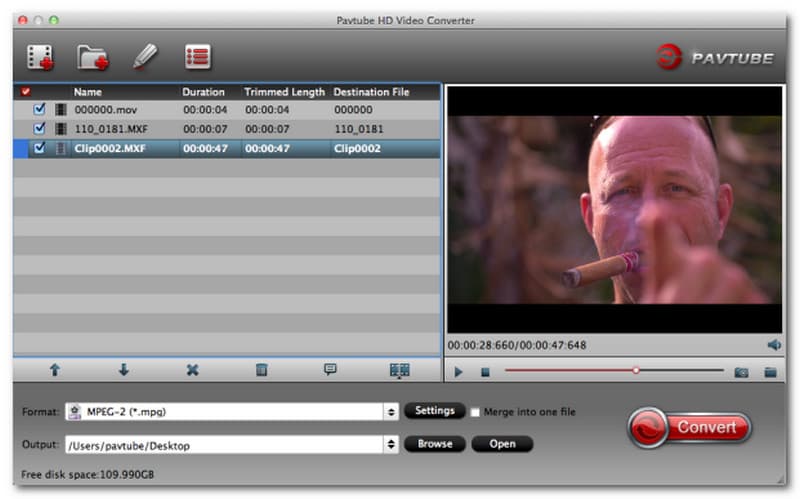Click the Open output folder button
Viewport: 800px width, 499px height.
[502, 444]
